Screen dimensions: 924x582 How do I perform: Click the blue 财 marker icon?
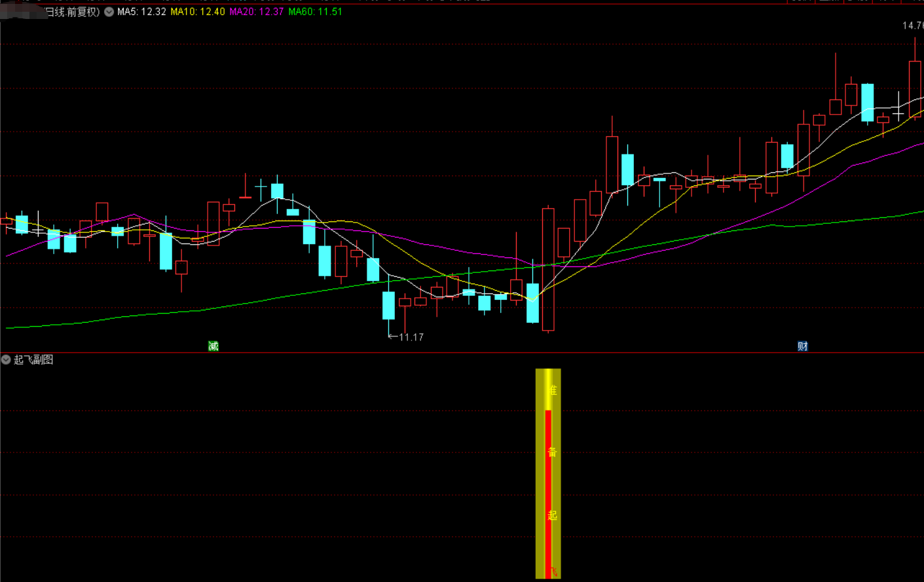pos(803,346)
